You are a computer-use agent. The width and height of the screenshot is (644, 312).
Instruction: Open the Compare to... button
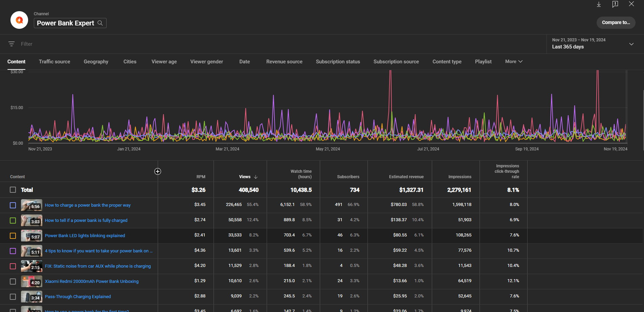pyautogui.click(x=616, y=23)
